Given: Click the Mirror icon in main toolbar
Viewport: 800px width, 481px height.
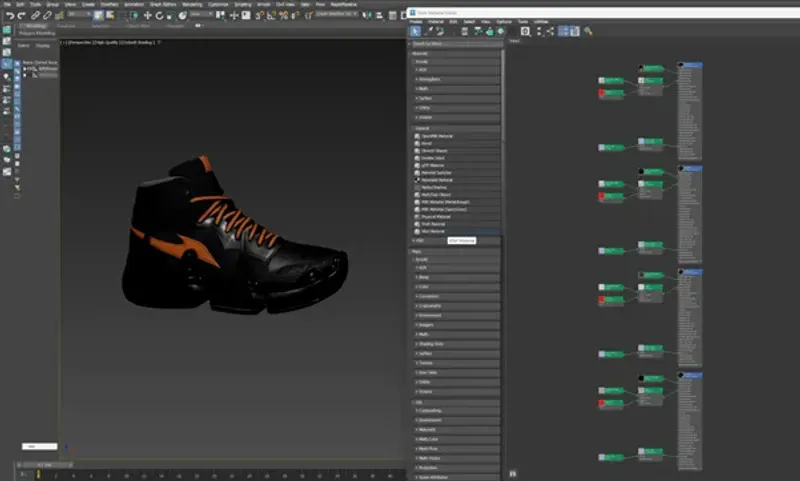Looking at the screenshot, I should 367,16.
